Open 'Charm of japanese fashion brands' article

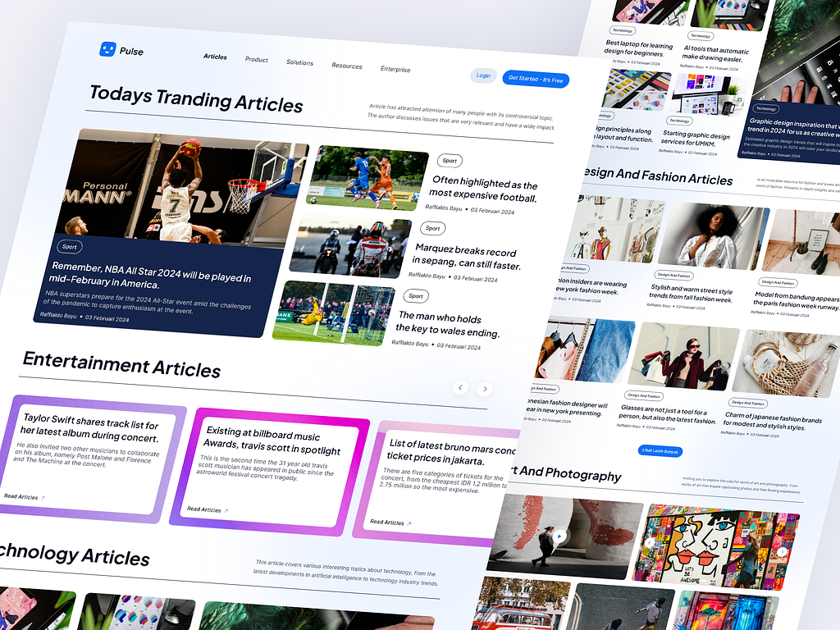773,422
